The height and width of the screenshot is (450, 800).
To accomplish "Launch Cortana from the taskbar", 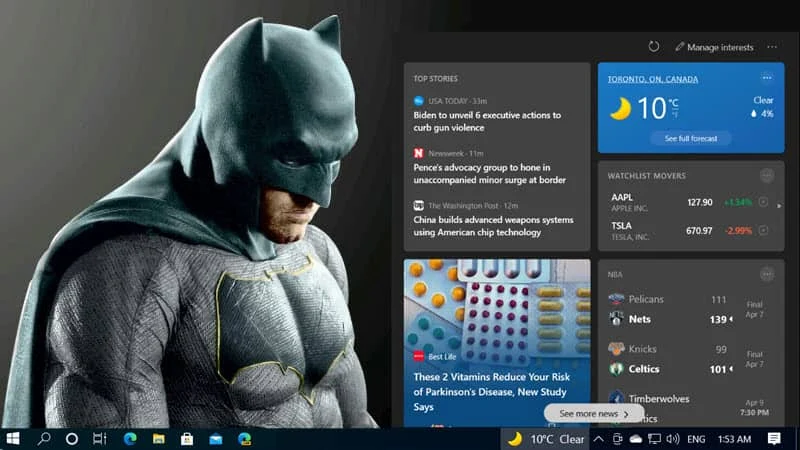I will 72,439.
